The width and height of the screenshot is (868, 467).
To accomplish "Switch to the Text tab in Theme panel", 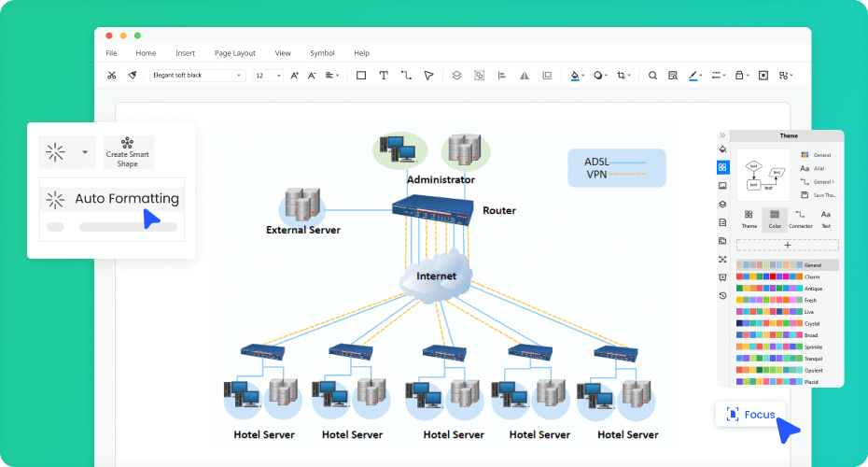I will (x=826, y=219).
